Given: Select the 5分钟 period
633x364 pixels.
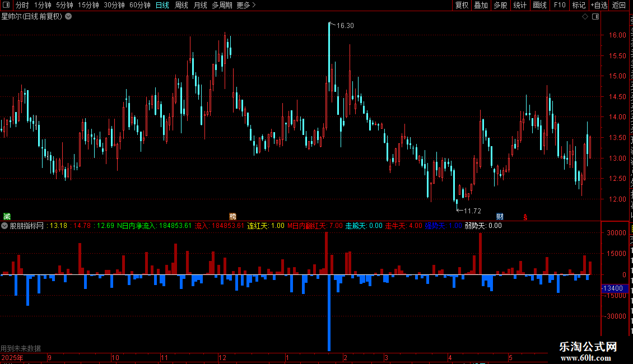Looking at the screenshot, I should coord(64,5).
